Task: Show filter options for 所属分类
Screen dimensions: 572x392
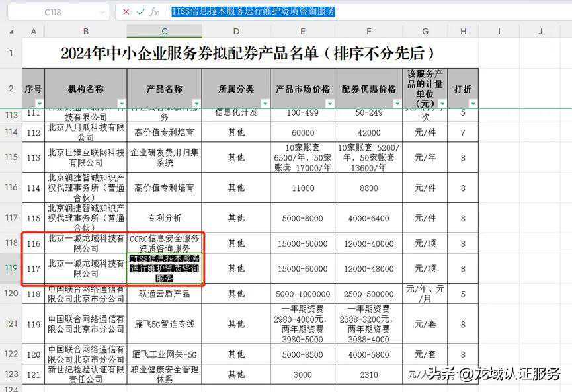Action: point(265,103)
